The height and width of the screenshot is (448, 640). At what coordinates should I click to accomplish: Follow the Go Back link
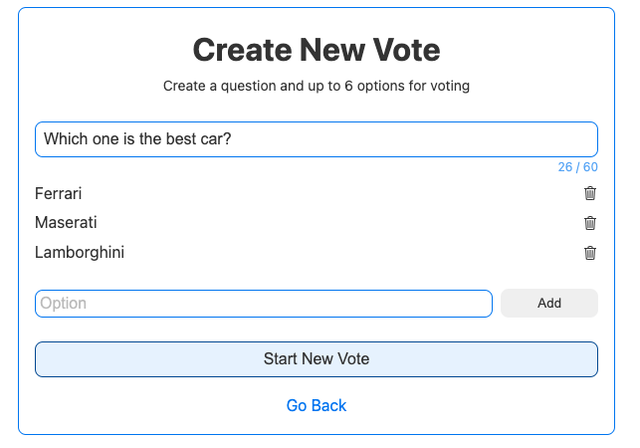point(316,405)
